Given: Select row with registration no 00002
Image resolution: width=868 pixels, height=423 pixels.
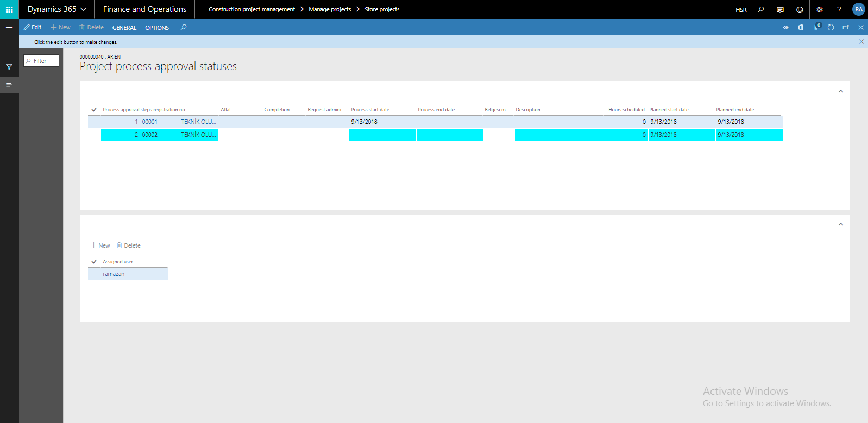Looking at the screenshot, I should 435,135.
